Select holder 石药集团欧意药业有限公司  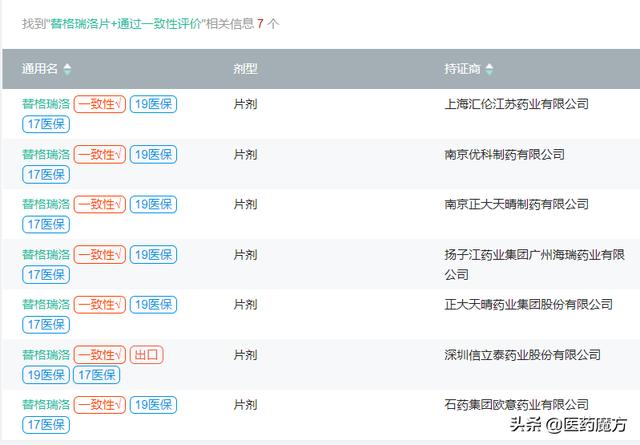click(516, 405)
